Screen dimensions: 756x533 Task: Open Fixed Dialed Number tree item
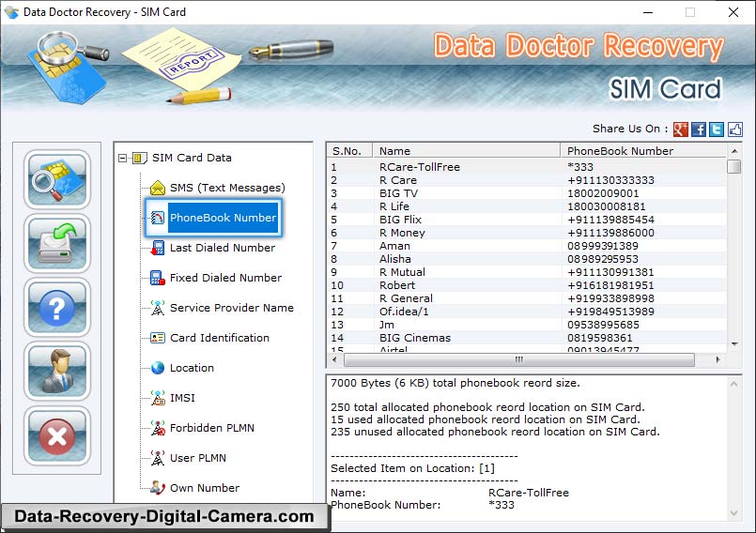pos(225,278)
